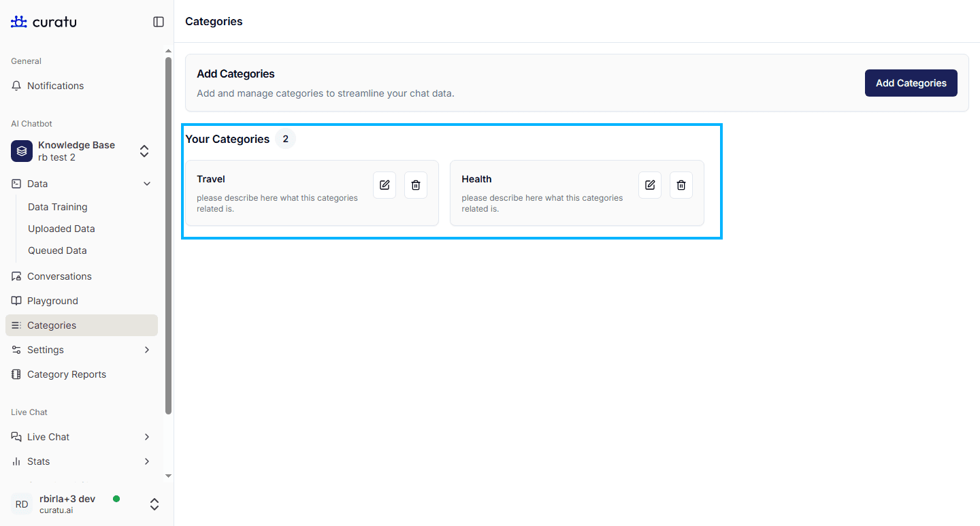This screenshot has height=526, width=980.
Task: Click the Health category description text
Action: pos(542,203)
